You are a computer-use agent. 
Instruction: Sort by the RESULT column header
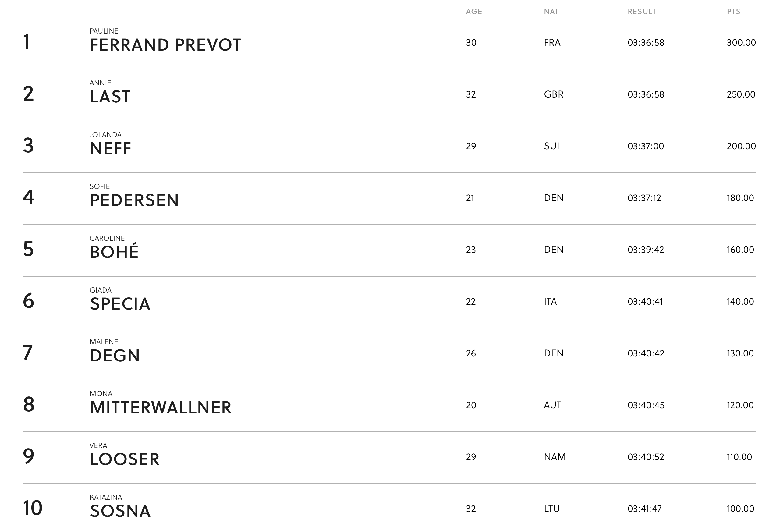pos(642,12)
